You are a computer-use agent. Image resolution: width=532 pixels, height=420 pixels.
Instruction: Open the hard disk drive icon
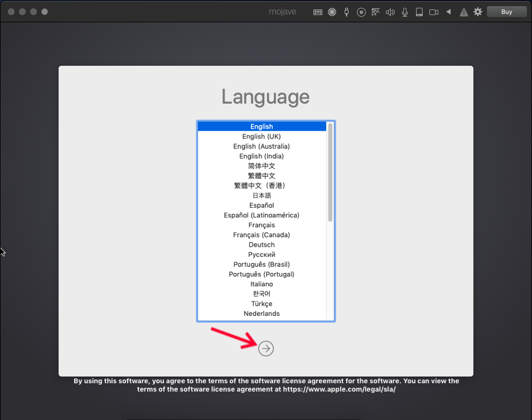click(419, 12)
